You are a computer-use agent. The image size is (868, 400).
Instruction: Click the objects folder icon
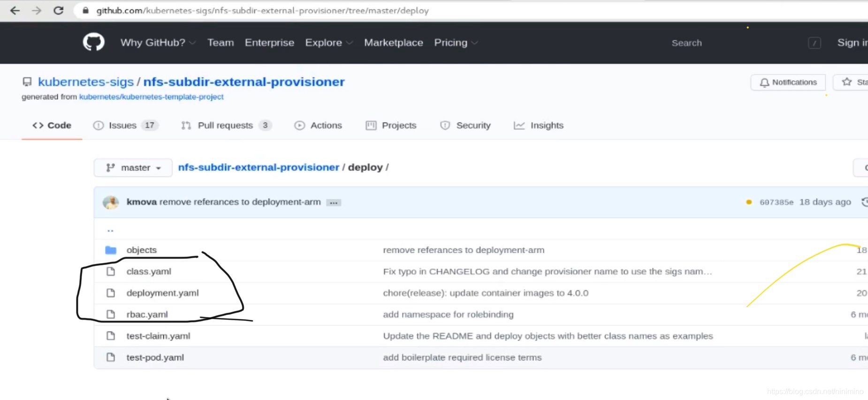point(111,250)
